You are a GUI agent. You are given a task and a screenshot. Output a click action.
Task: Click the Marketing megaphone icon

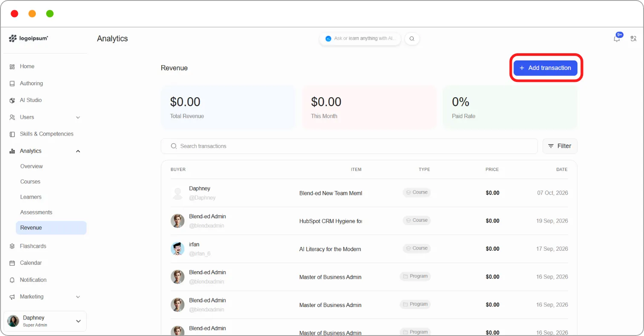pos(12,297)
